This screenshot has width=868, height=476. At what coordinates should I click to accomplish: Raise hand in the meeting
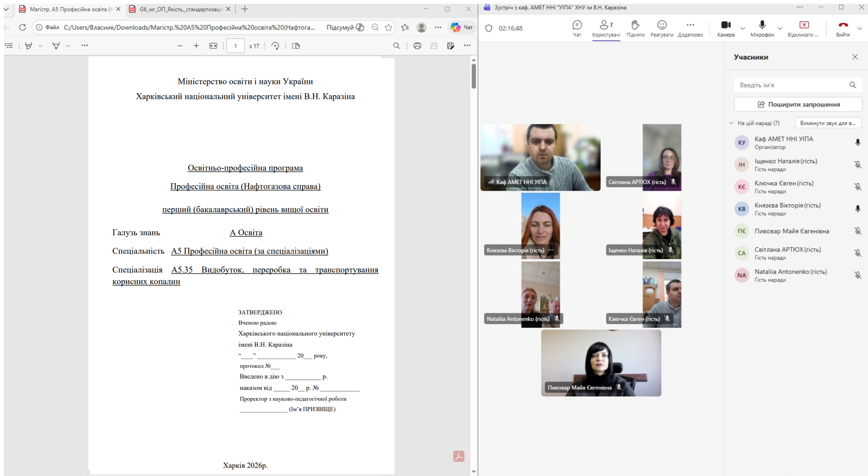click(635, 28)
